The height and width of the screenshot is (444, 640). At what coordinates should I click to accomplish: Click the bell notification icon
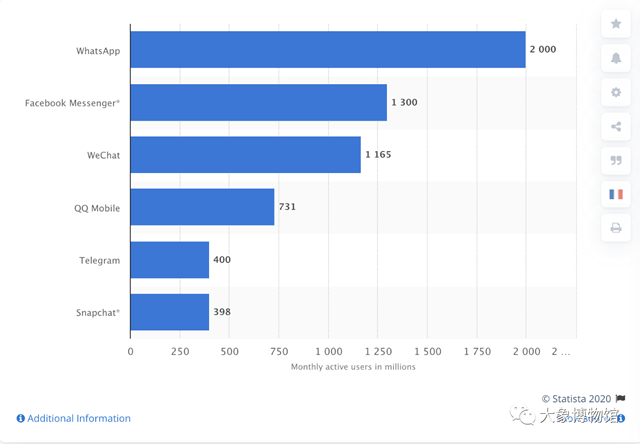click(x=616, y=58)
